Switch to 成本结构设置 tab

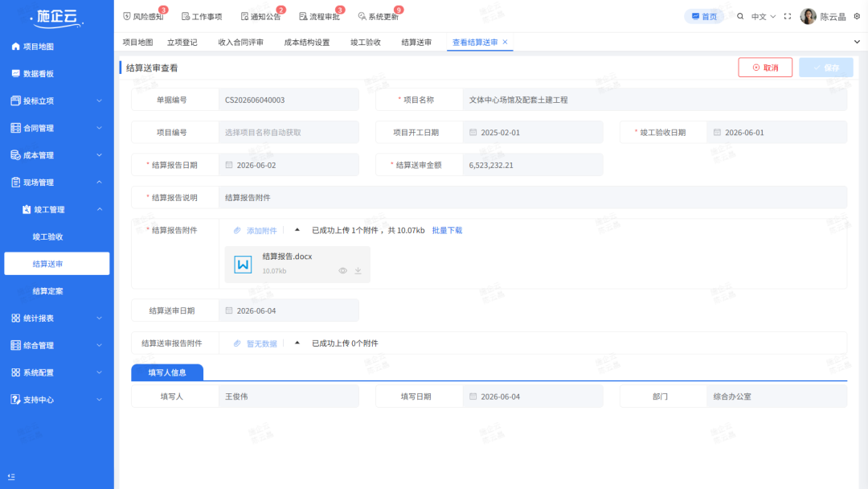coord(307,42)
